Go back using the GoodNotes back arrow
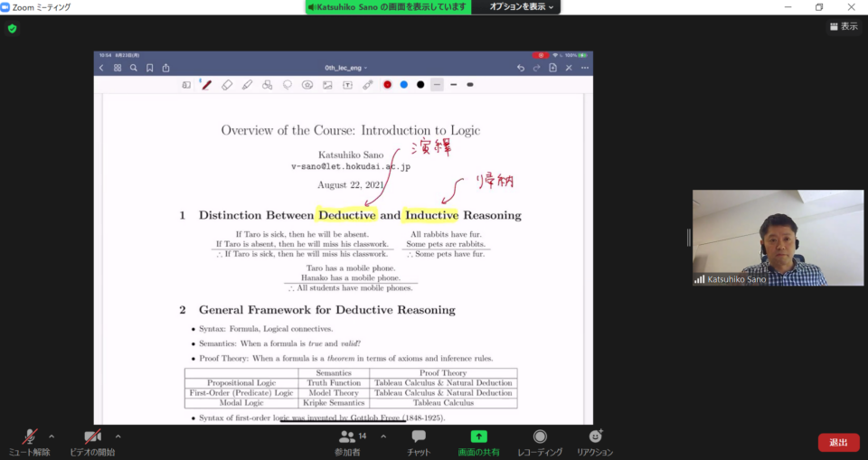This screenshot has width=868, height=460. click(x=101, y=68)
